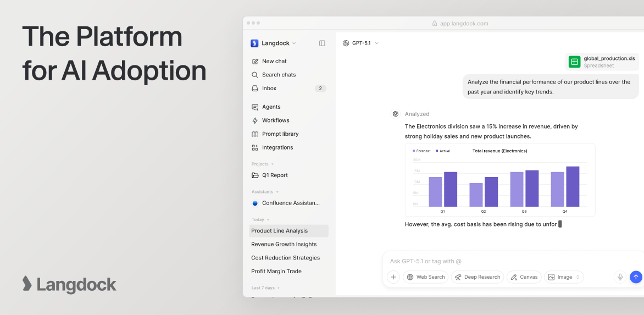Click the green spreadsheet file icon
Viewport: 644px width, 315px height.
(574, 62)
